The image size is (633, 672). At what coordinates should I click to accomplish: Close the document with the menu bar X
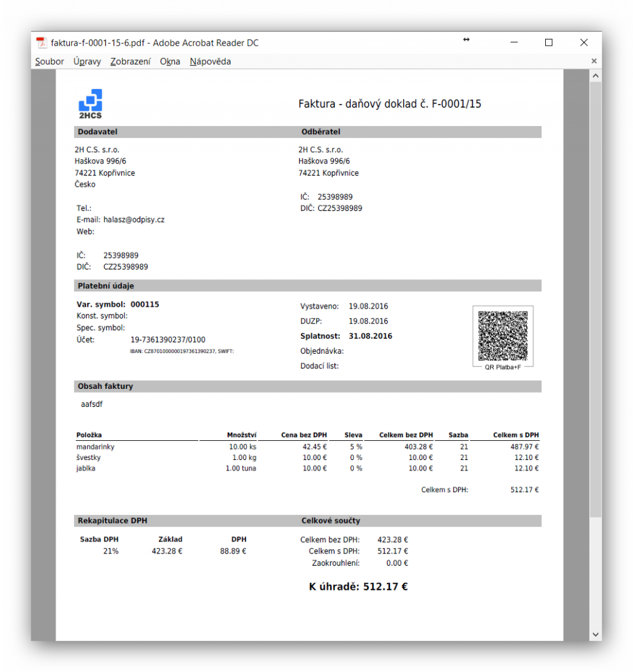[x=594, y=61]
